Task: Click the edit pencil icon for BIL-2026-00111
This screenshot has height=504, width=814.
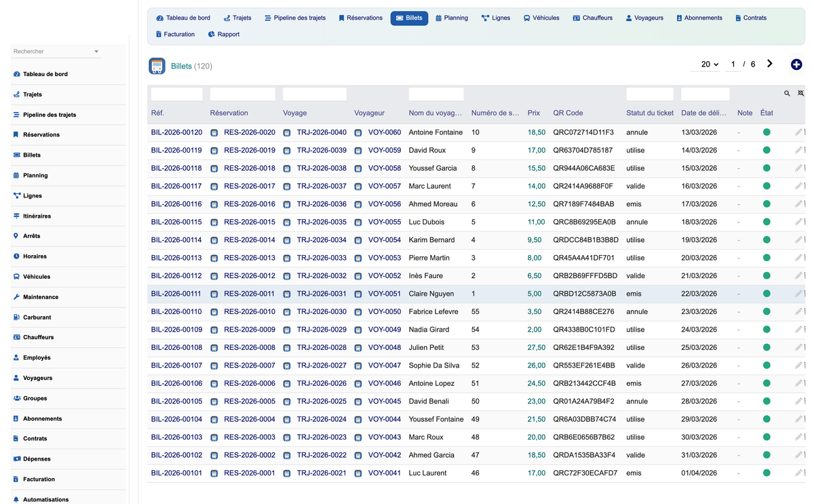Action: pos(798,294)
